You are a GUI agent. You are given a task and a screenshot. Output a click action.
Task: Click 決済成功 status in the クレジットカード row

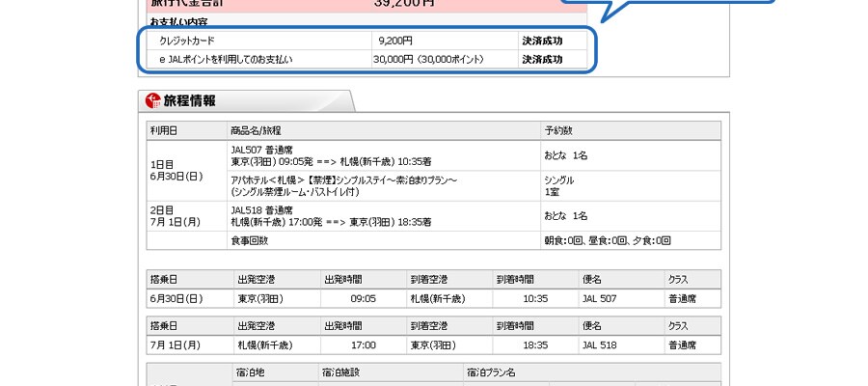(x=541, y=41)
